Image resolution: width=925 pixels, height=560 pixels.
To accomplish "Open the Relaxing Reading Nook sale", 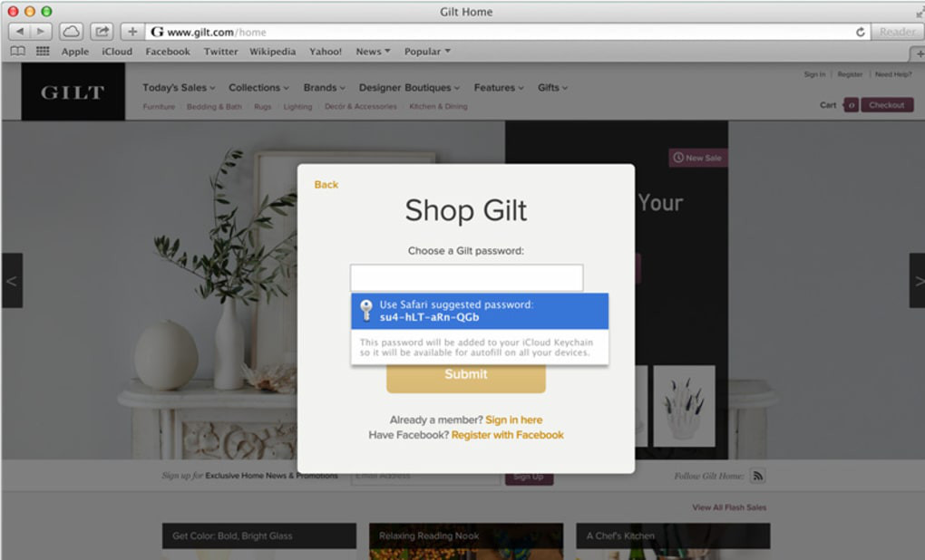I will 466,536.
